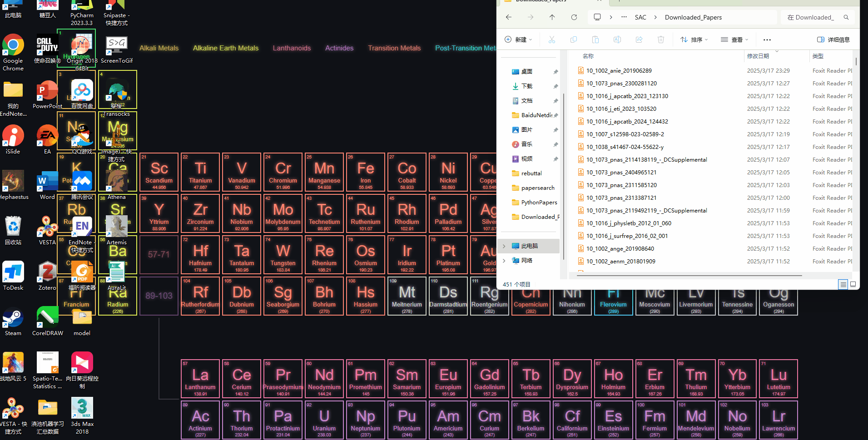The width and height of the screenshot is (868, 440).
Task: Switch Explorer to details list view
Action: coord(843,284)
